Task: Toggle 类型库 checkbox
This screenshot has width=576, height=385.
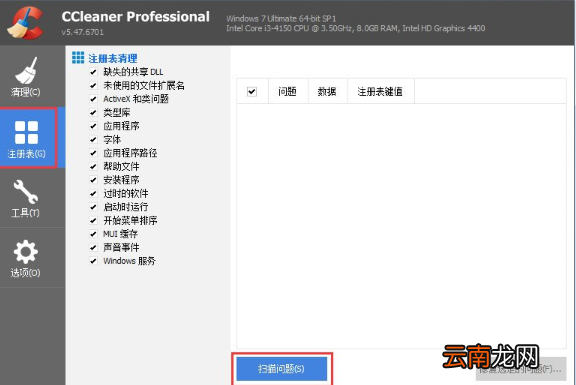Action: pyautogui.click(x=93, y=112)
